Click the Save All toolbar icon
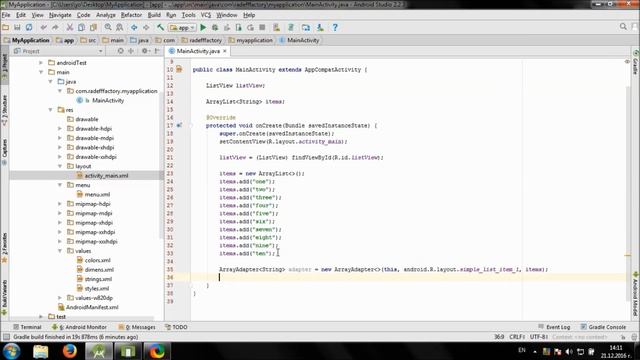This screenshot has width=640, height=360. tap(17, 27)
